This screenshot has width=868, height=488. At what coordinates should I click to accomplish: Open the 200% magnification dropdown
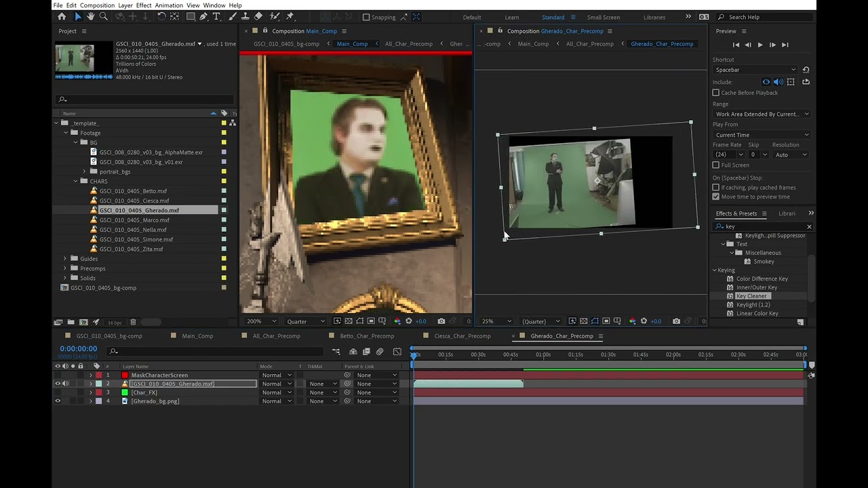[261, 321]
